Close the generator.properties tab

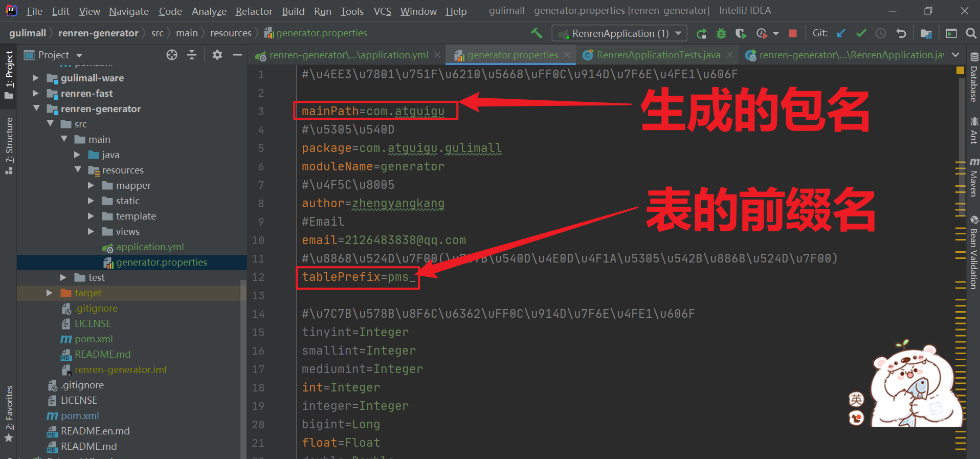click(567, 55)
